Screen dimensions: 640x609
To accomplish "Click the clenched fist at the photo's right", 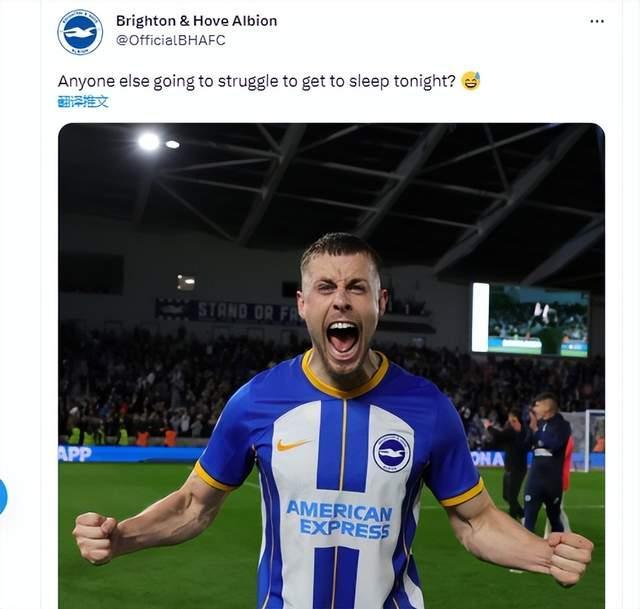I will [571, 556].
